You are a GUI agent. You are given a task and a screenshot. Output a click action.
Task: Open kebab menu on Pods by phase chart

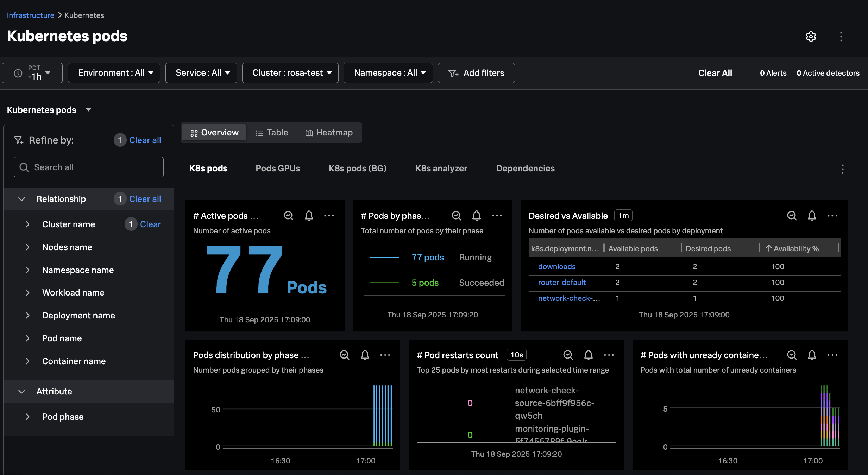497,216
